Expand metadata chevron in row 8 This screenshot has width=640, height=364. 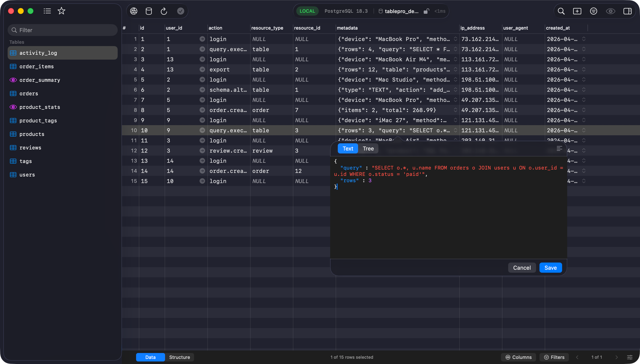[x=455, y=110]
